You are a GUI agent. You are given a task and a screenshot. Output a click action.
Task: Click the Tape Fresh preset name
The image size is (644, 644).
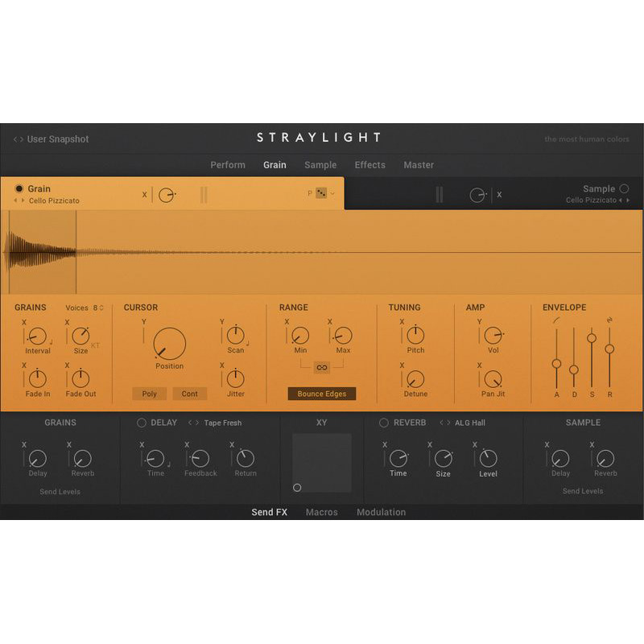coord(223,423)
